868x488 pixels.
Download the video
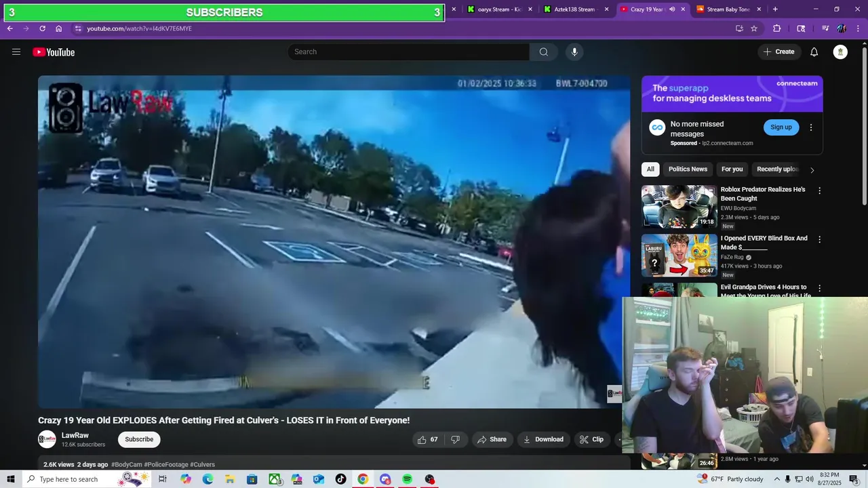coord(543,439)
